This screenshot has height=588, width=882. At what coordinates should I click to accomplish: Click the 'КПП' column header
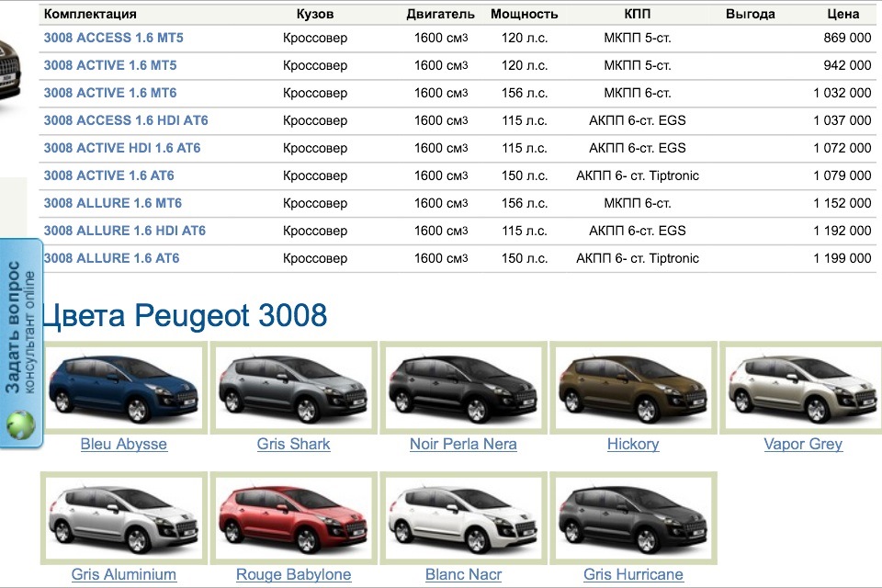638,14
